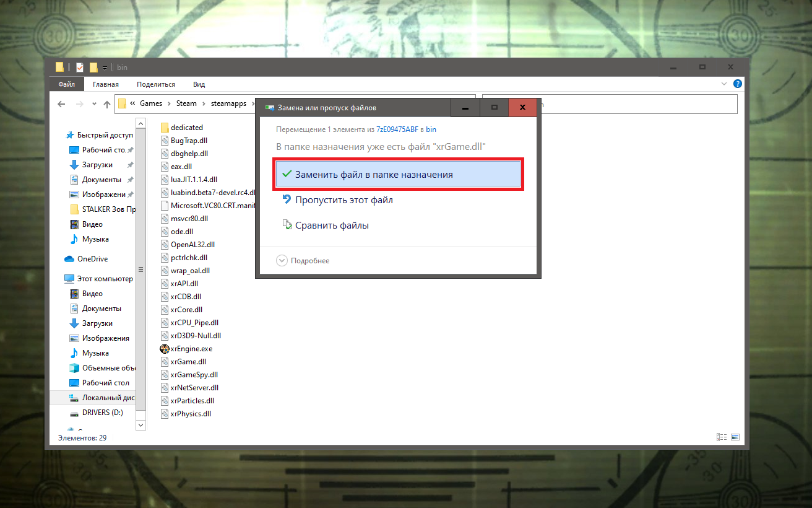Close the replace-or-skip files dialog
The width and height of the screenshot is (812, 508).
coord(523,107)
